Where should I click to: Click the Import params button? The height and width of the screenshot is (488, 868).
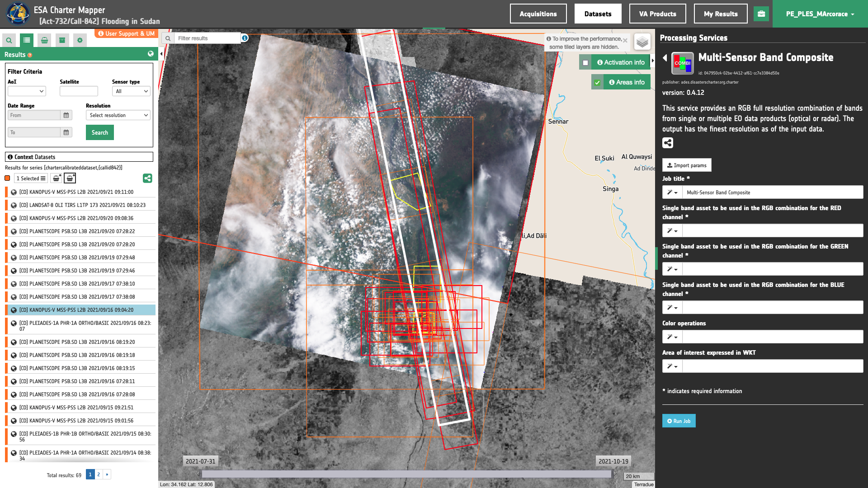[x=687, y=165]
